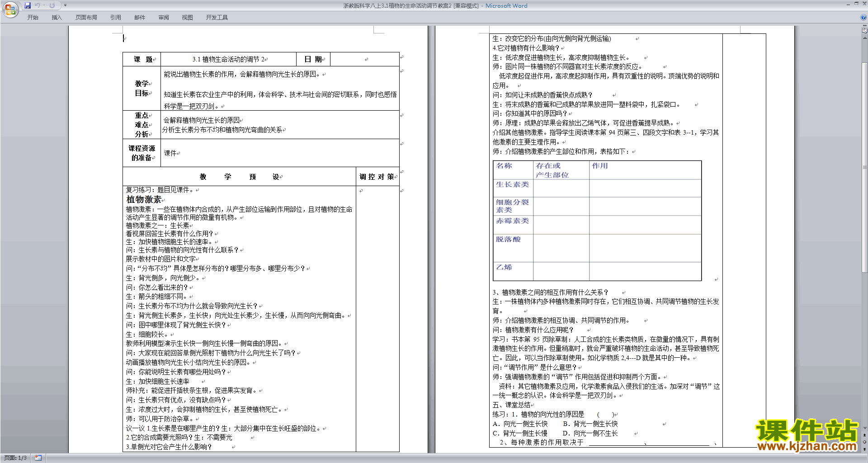Image resolution: width=868 pixels, height=463 pixels.
Task: Click the '生长素类' table row label
Action: [x=512, y=184]
